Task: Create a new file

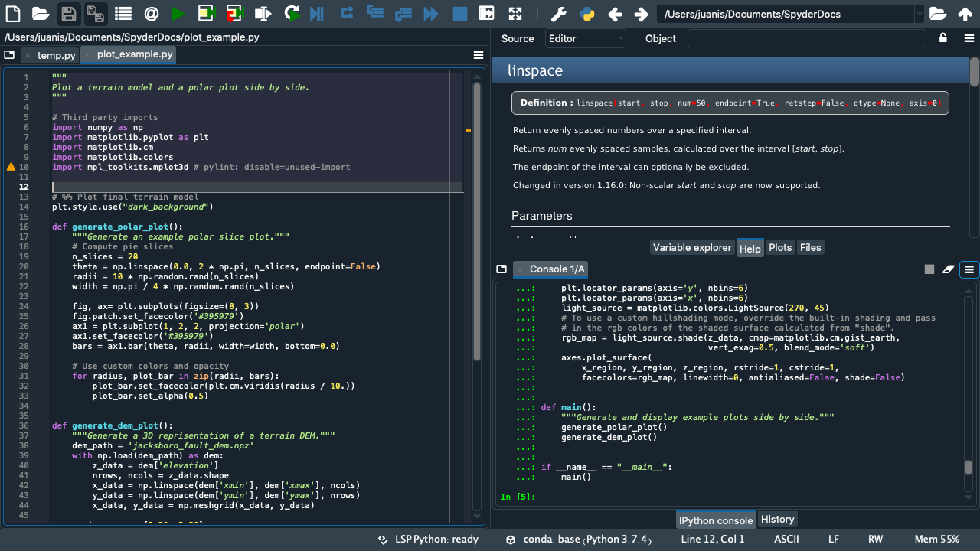Action: pyautogui.click(x=13, y=13)
